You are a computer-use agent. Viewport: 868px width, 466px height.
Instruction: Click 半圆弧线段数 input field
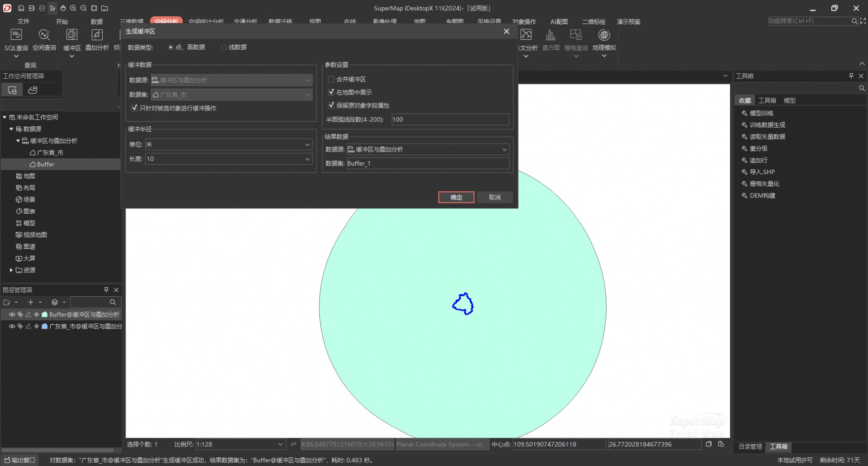pyautogui.click(x=450, y=119)
